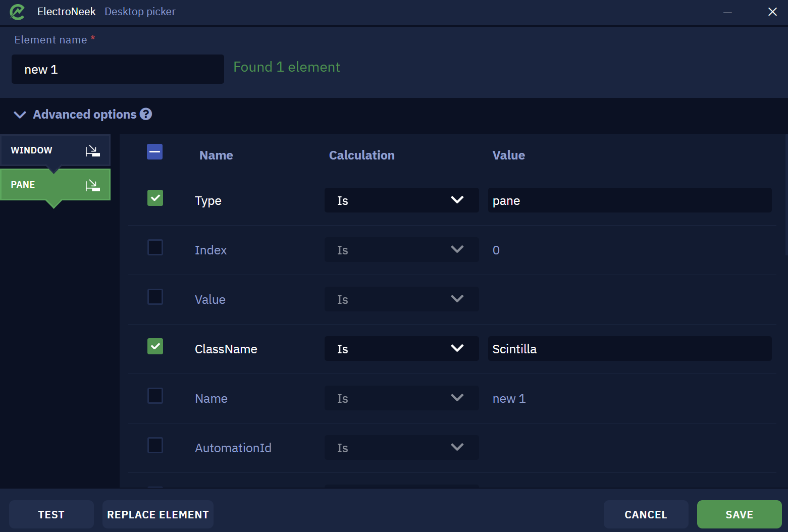788x532 pixels.
Task: Click the Element name input field
Action: [118, 69]
